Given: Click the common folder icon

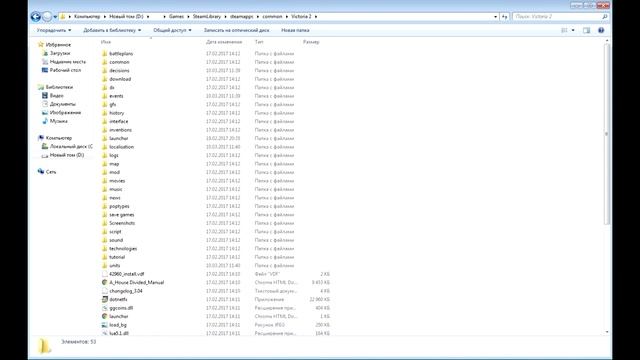Looking at the screenshot, I should (x=104, y=62).
